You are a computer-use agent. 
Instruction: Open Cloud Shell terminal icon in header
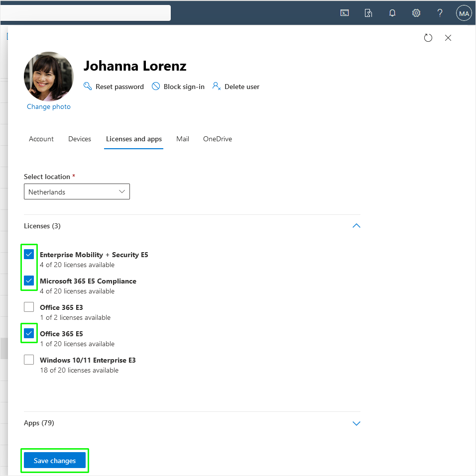[x=345, y=13]
